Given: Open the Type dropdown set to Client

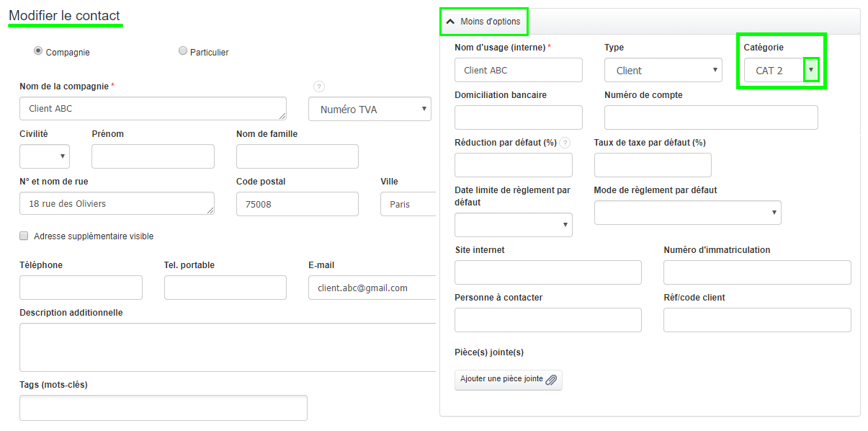Looking at the screenshot, I should pyautogui.click(x=663, y=70).
